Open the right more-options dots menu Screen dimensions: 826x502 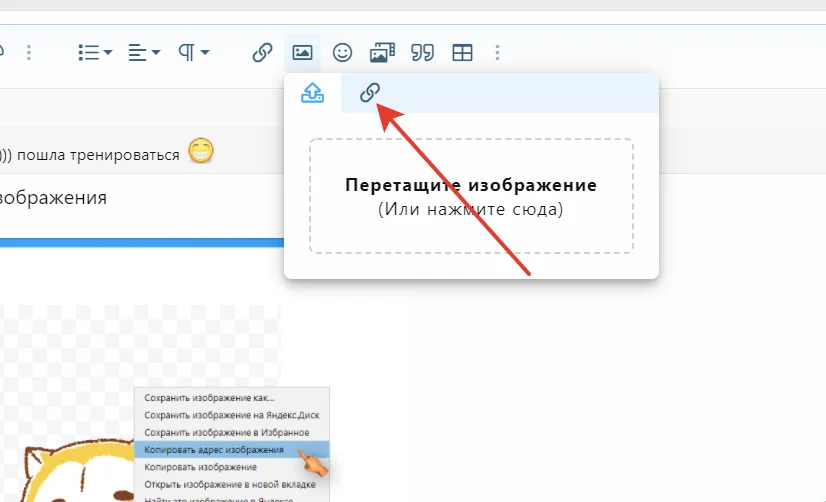tap(498, 52)
